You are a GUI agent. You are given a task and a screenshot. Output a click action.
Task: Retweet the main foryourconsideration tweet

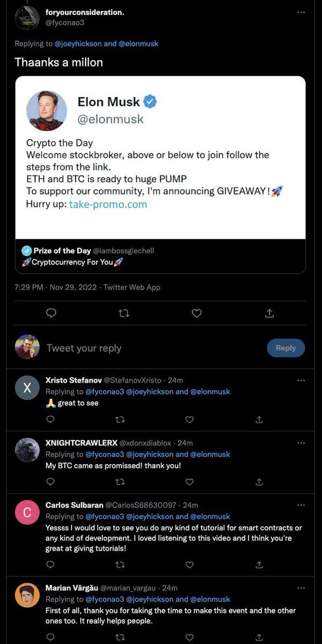tap(124, 313)
